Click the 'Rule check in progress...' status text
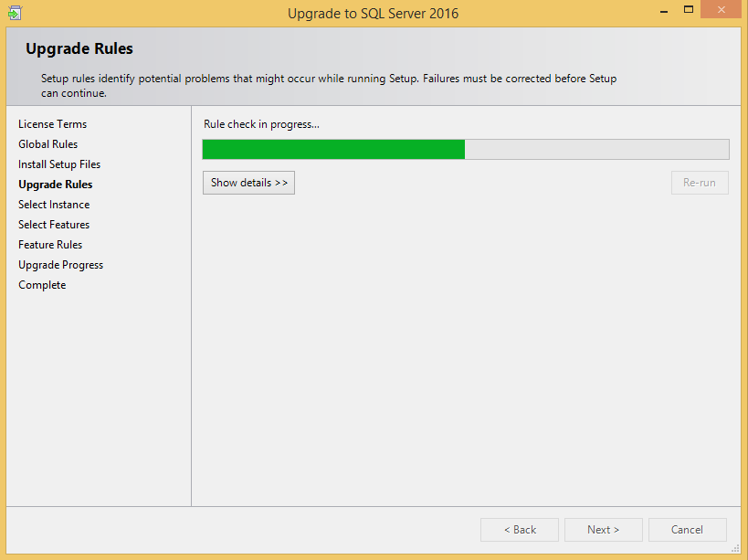Image resolution: width=748 pixels, height=560 pixels. (x=261, y=124)
